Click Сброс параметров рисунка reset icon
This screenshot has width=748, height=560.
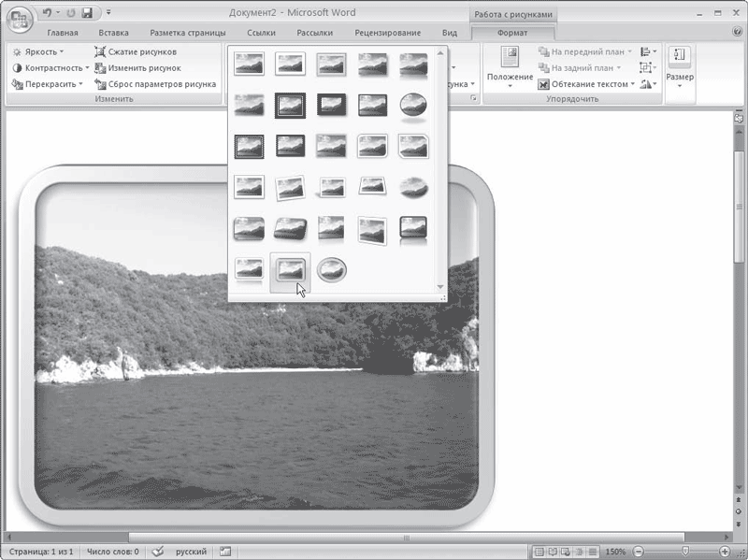click(100, 84)
